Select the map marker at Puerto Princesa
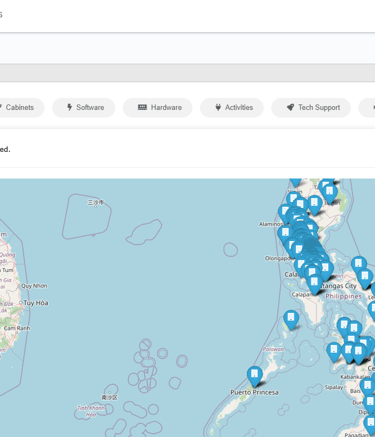Image resolution: width=375 pixels, height=437 pixels. click(255, 376)
